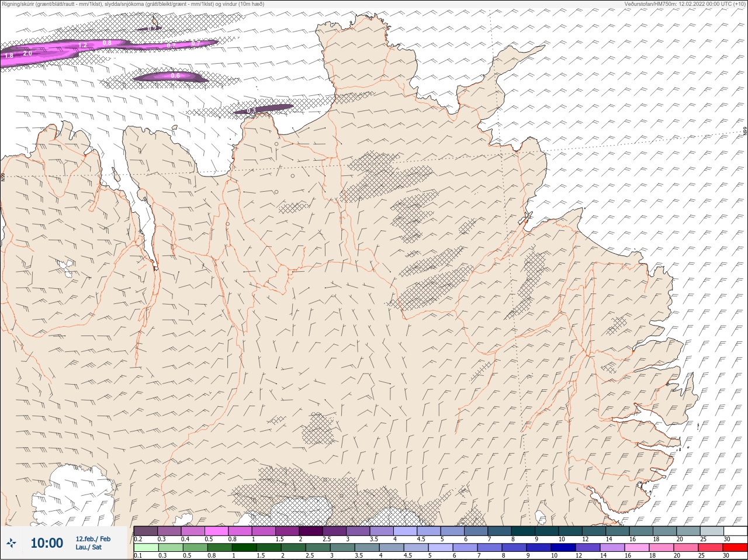This screenshot has width=748, height=560.
Task: Select the lavender 4 swatch, upper legend
Action: click(x=406, y=531)
